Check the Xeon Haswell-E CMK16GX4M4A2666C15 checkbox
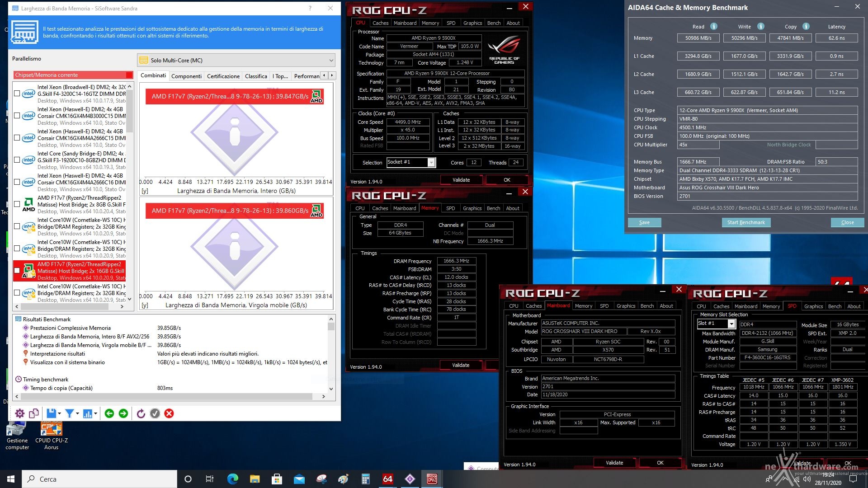 [17, 138]
